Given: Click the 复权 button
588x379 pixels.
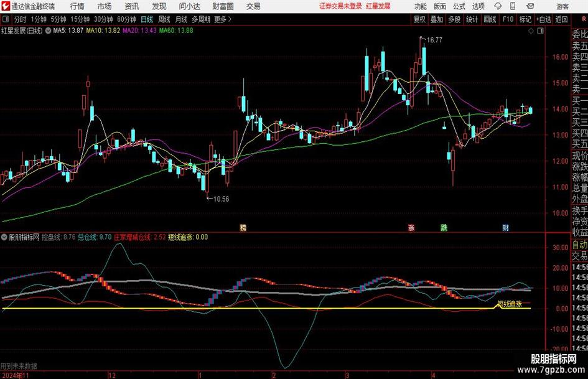Looking at the screenshot, I should (x=419, y=19).
